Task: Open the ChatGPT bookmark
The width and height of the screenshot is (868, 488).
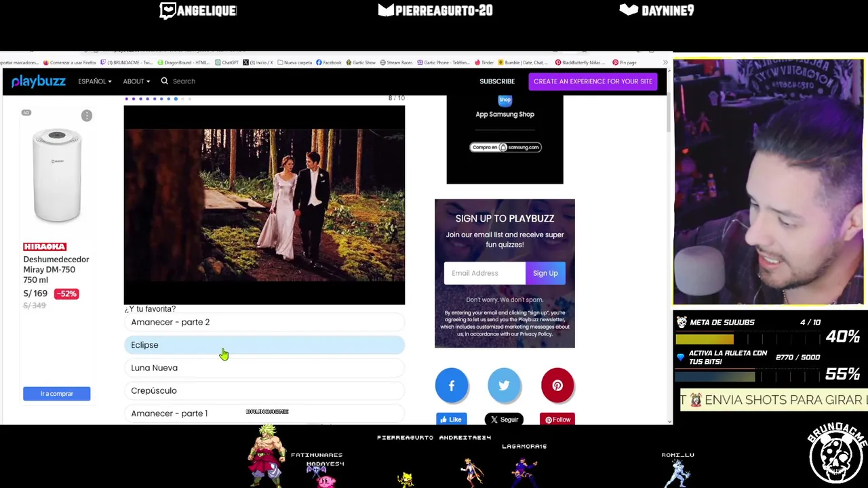Action: click(x=226, y=62)
